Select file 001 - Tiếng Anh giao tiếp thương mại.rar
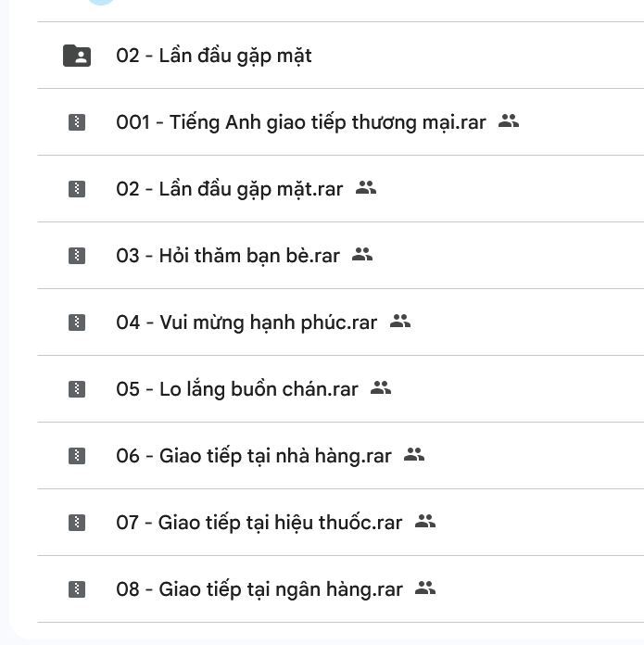This screenshot has height=645, width=644. 300,122
